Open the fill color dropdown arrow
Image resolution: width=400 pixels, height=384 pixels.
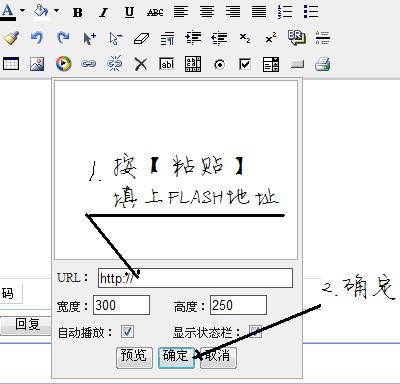click(56, 11)
